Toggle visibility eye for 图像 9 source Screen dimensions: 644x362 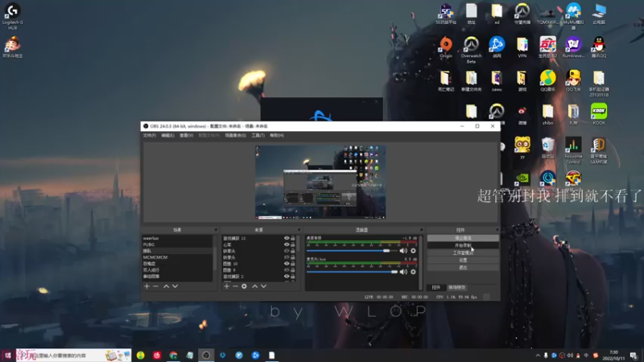coord(287,270)
